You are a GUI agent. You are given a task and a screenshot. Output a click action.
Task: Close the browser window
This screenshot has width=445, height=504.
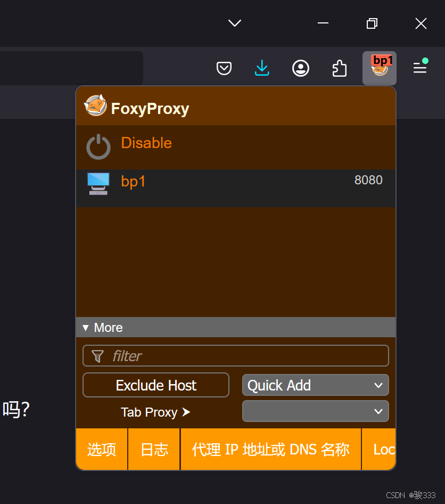[421, 23]
